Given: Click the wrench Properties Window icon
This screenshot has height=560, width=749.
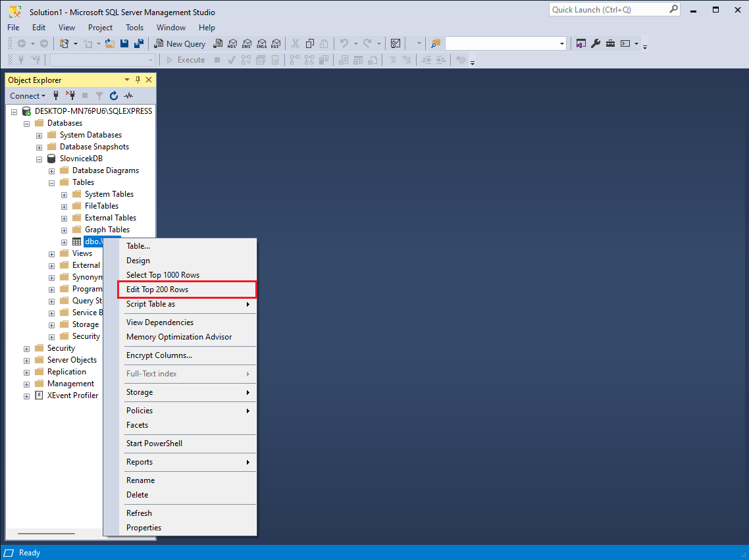Looking at the screenshot, I should click(x=595, y=43).
